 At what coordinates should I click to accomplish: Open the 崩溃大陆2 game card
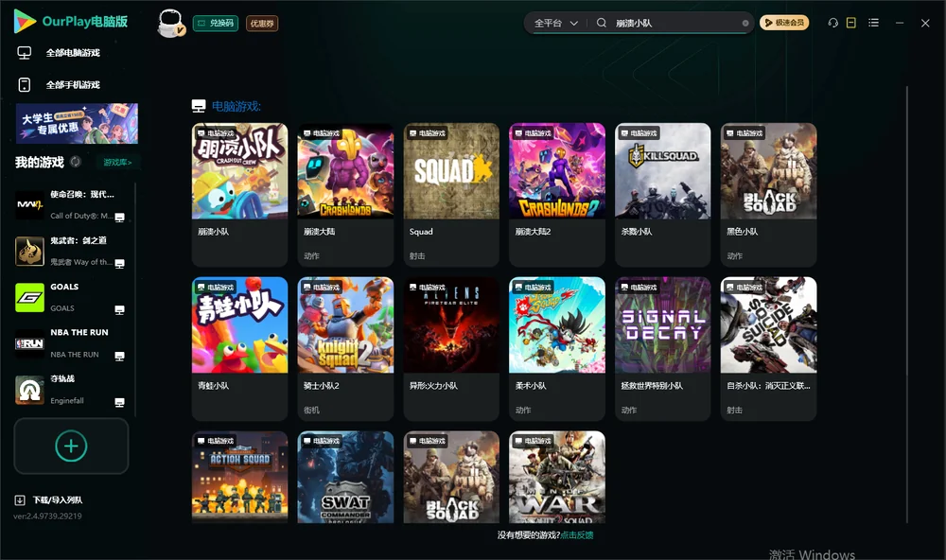[x=557, y=194]
